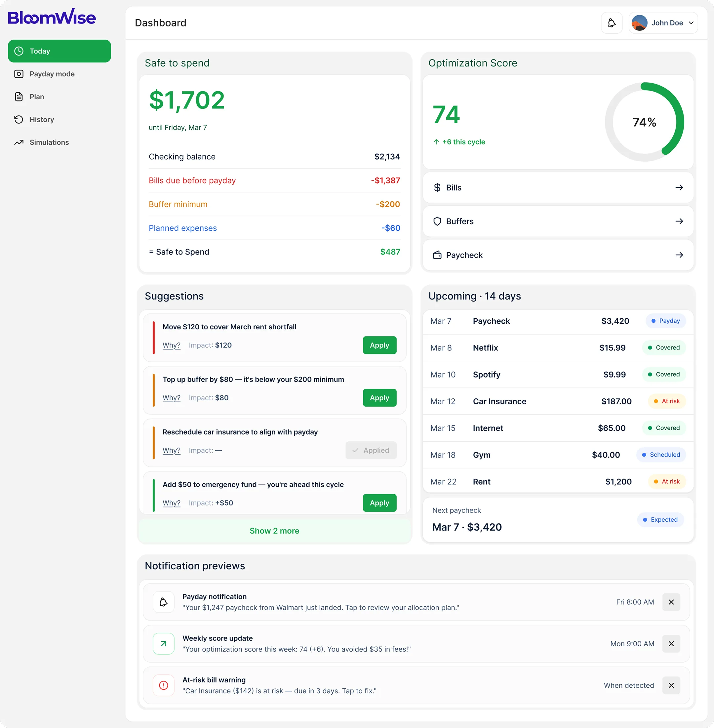The width and height of the screenshot is (714, 728).
Task: Click the arrow icon on Weekly score update
Action: point(164,644)
